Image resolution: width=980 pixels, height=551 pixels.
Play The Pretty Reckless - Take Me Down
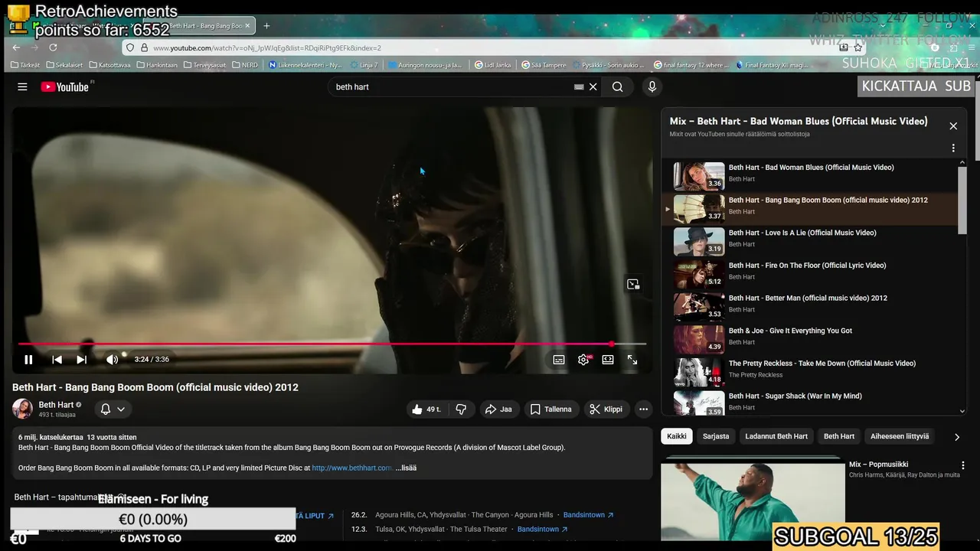[810, 372]
